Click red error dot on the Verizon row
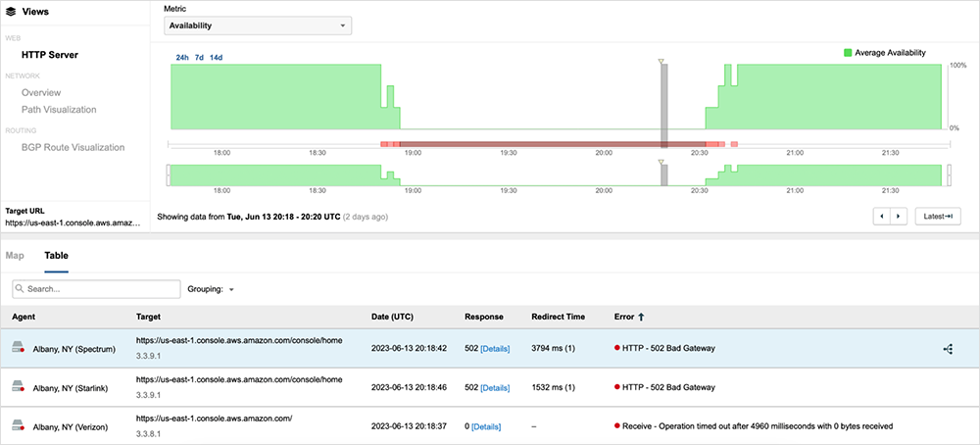This screenshot has width=980, height=445. 617,426
